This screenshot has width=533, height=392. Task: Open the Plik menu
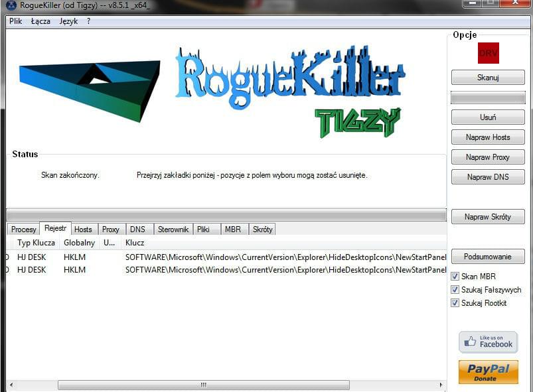pyautogui.click(x=16, y=21)
